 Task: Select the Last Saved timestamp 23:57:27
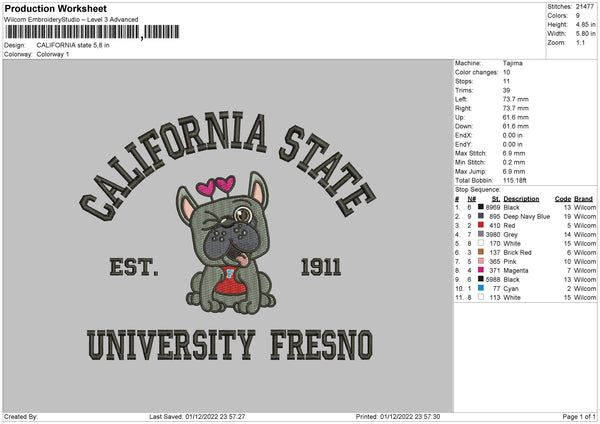pyautogui.click(x=231, y=416)
